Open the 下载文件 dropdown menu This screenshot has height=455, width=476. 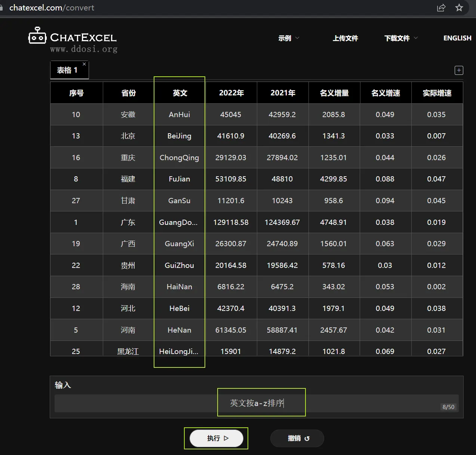tap(401, 38)
